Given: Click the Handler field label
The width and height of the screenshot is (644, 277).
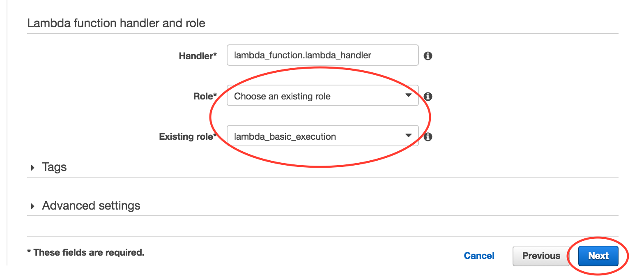Looking at the screenshot, I should (198, 56).
